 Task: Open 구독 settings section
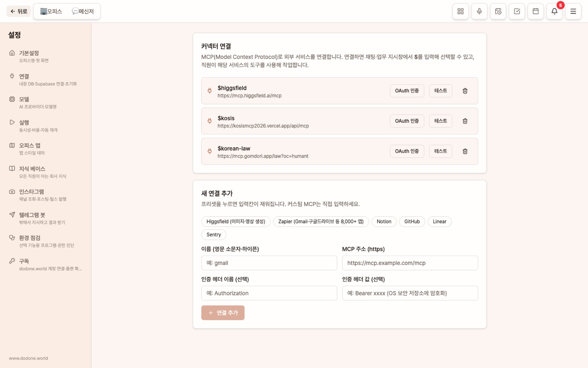pyautogui.click(x=45, y=264)
